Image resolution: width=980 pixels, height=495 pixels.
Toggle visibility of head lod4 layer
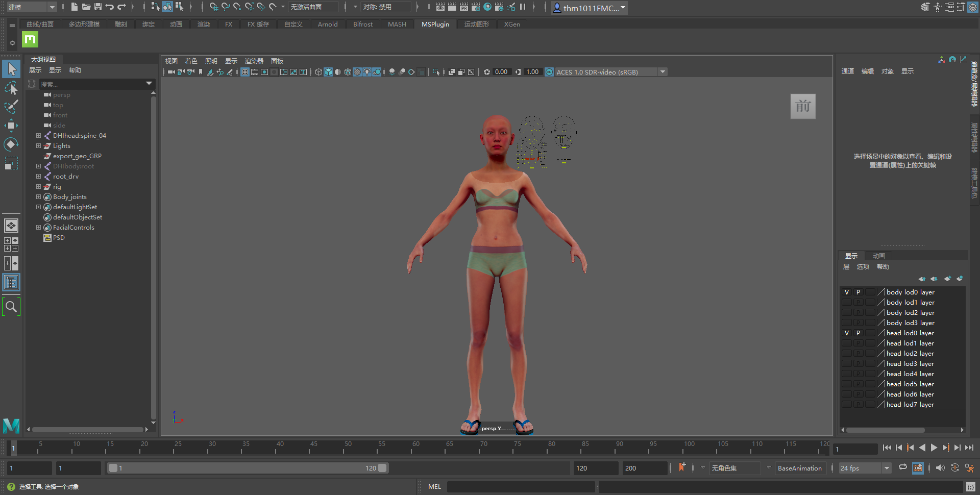tap(847, 374)
